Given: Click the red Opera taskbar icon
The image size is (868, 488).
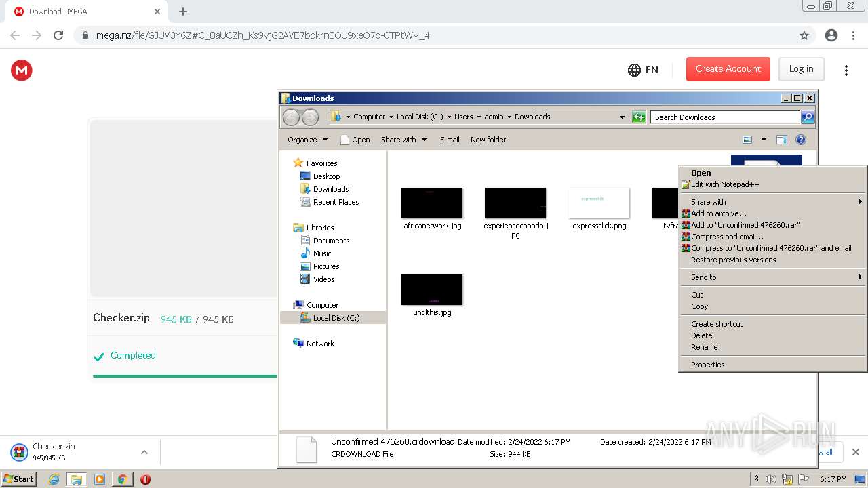Looking at the screenshot, I should pos(145,479).
